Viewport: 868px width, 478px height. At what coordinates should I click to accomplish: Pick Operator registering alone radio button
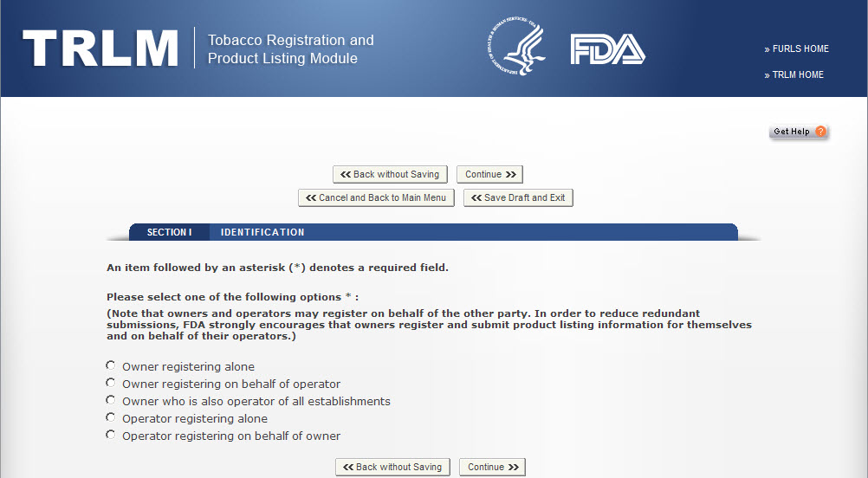click(x=111, y=417)
